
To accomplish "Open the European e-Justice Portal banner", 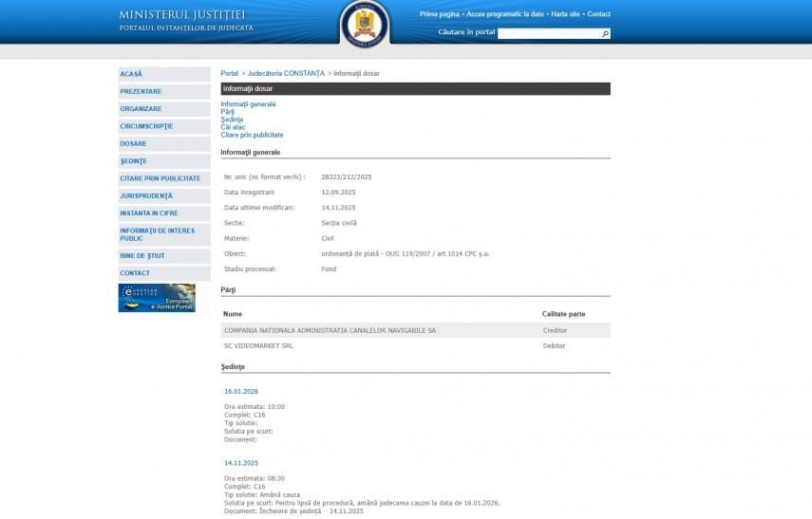I will [x=157, y=298].
